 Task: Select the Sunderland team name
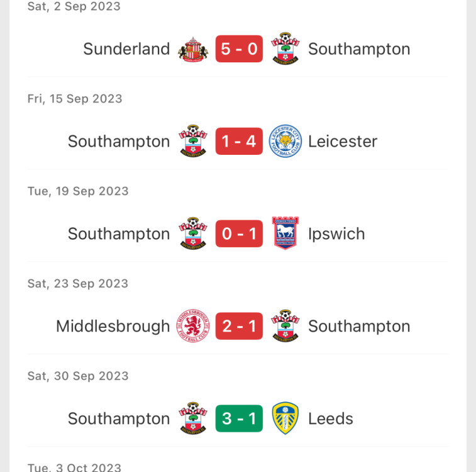click(x=126, y=49)
